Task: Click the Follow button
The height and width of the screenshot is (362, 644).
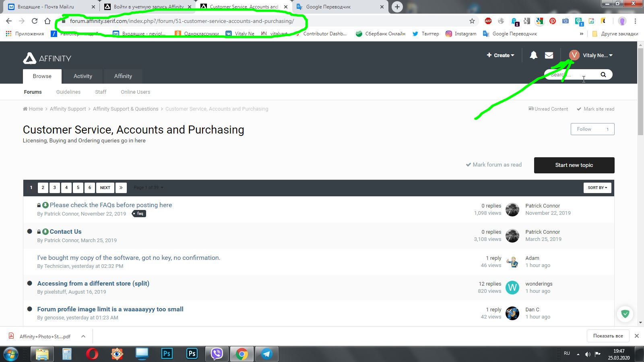Action: click(592, 129)
